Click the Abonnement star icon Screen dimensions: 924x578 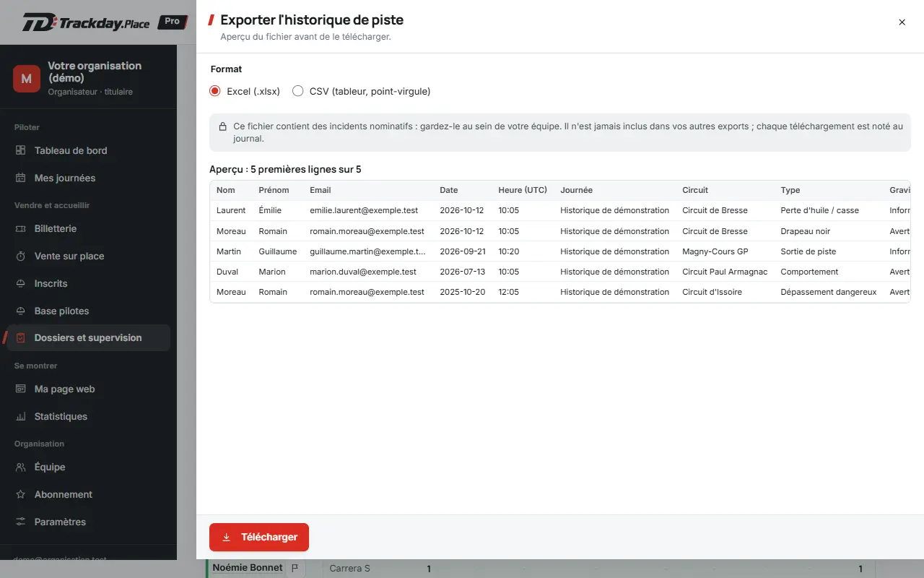20,494
